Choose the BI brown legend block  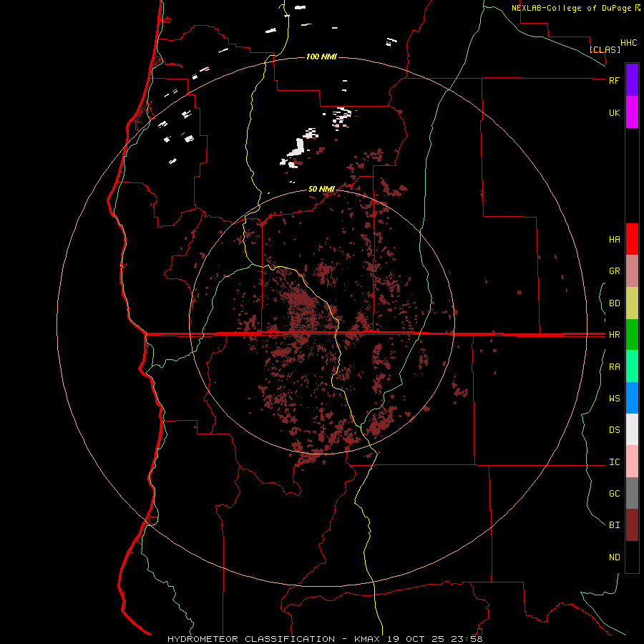click(x=632, y=525)
